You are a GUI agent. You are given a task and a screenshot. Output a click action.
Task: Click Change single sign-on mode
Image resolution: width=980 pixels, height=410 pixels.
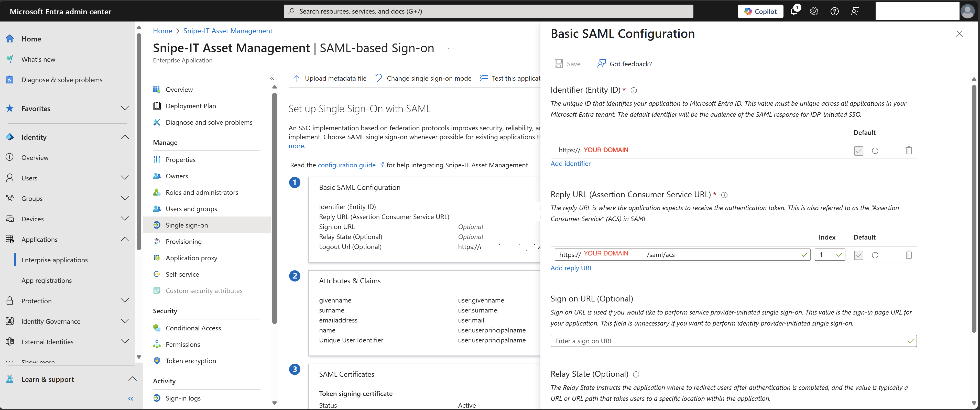pyautogui.click(x=423, y=78)
